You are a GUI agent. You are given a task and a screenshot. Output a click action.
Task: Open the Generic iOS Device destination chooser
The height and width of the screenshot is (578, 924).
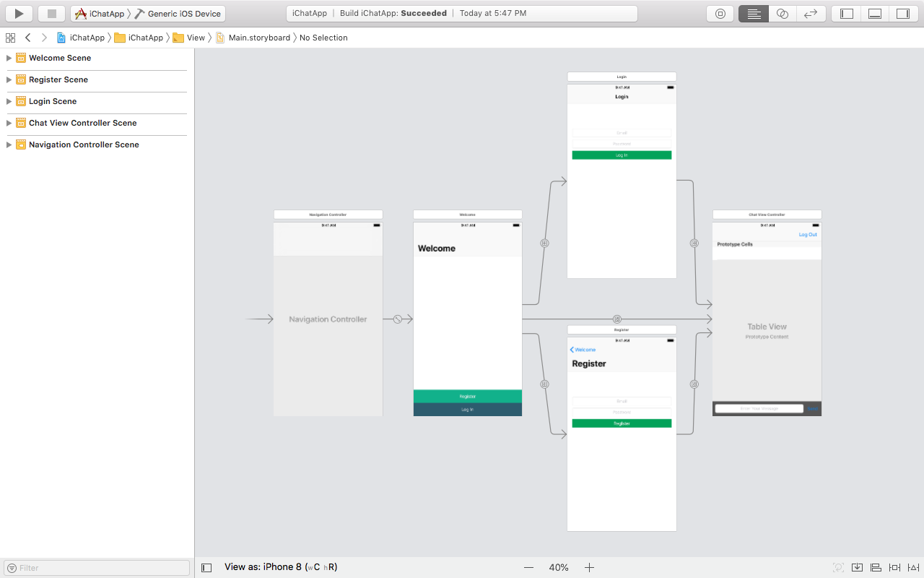[178, 13]
